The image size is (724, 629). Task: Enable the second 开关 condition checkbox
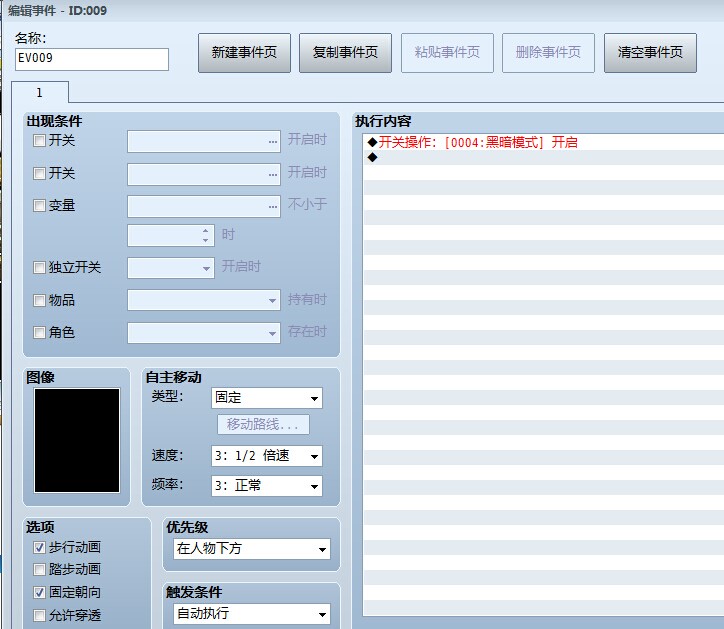pos(39,173)
